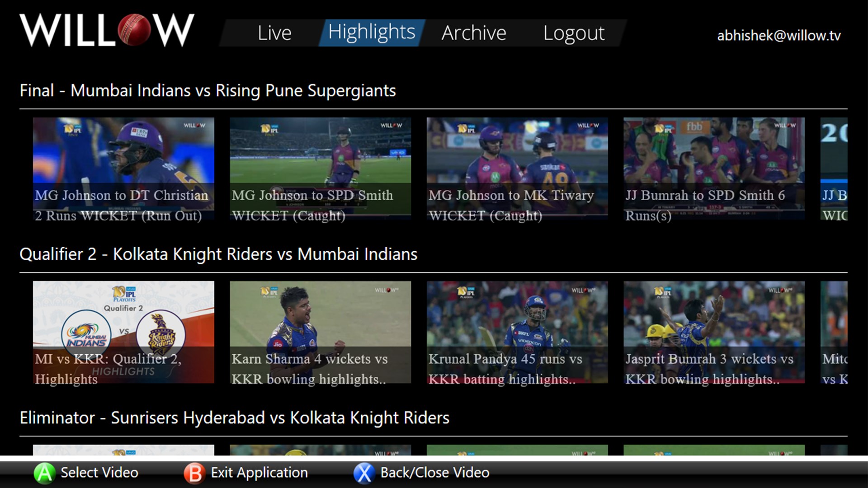Play MI vs KKR Qualifier 2 Highlights

point(123,333)
